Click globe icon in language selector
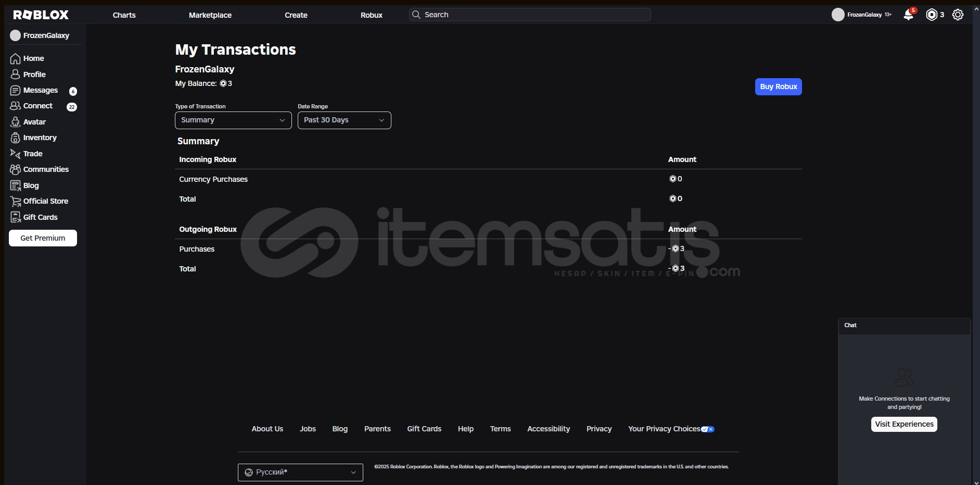Image resolution: width=980 pixels, height=485 pixels. coord(249,472)
